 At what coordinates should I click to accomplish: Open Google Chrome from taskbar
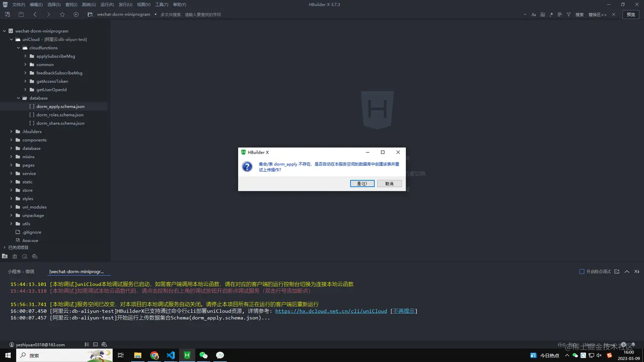[154, 355]
